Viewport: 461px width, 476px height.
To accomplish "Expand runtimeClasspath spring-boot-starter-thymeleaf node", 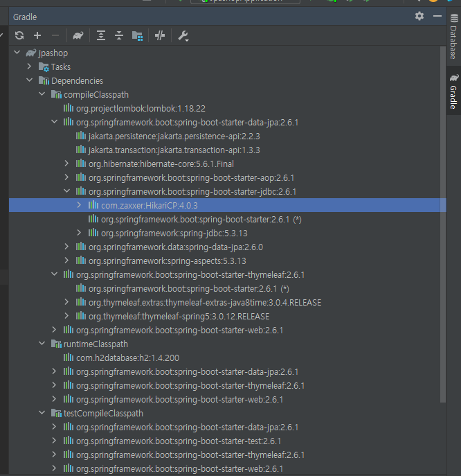I will [x=54, y=385].
